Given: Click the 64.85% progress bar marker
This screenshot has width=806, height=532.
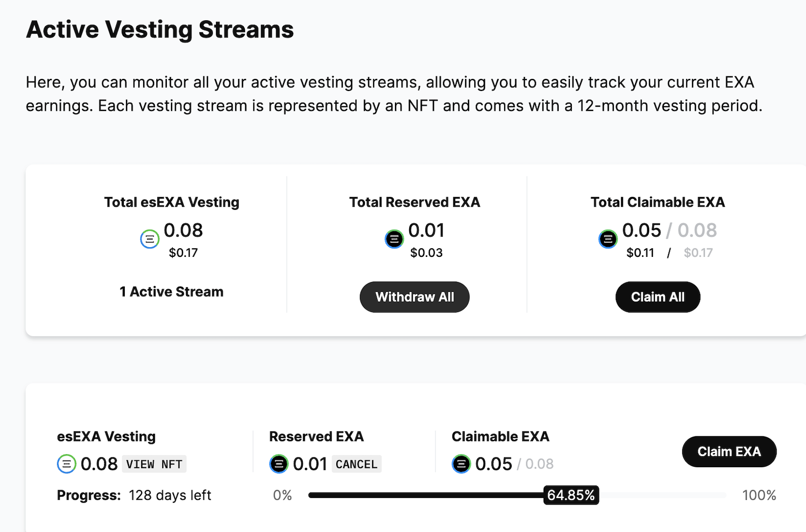Looking at the screenshot, I should (x=571, y=495).
